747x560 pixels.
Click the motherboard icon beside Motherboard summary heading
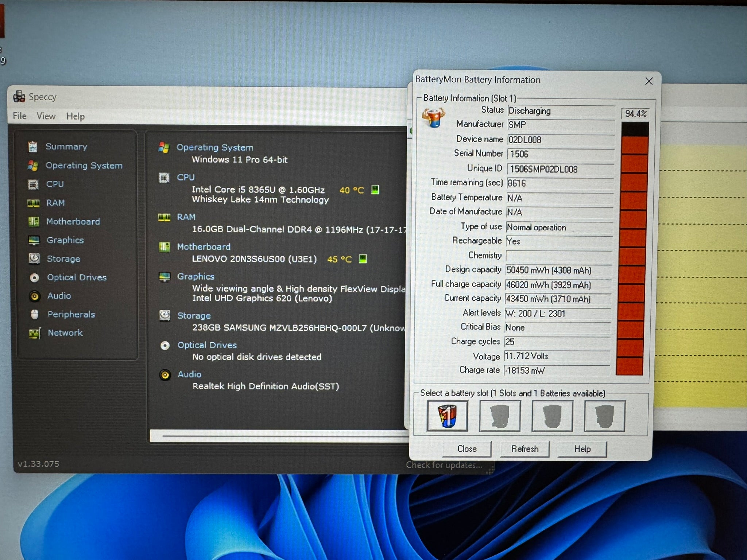click(x=165, y=247)
